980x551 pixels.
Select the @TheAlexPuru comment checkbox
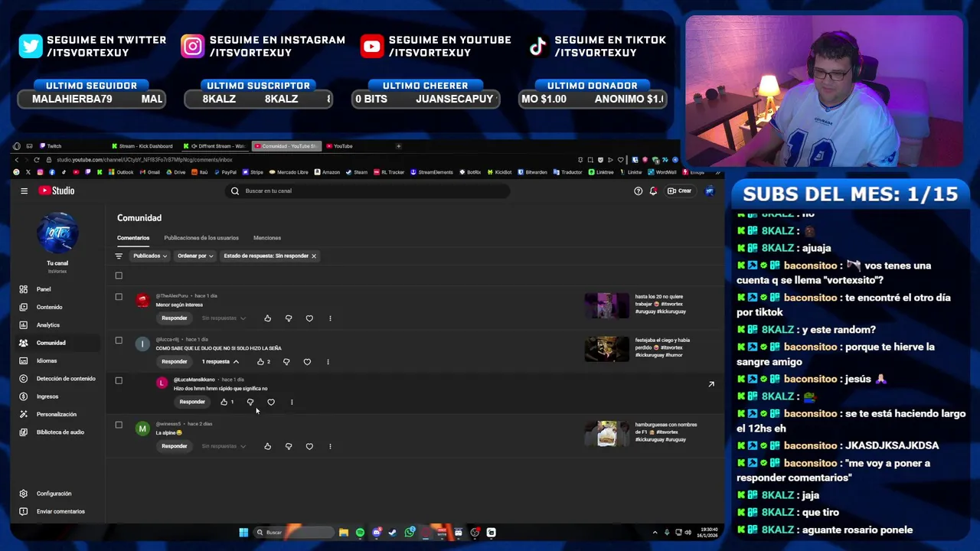[119, 297]
